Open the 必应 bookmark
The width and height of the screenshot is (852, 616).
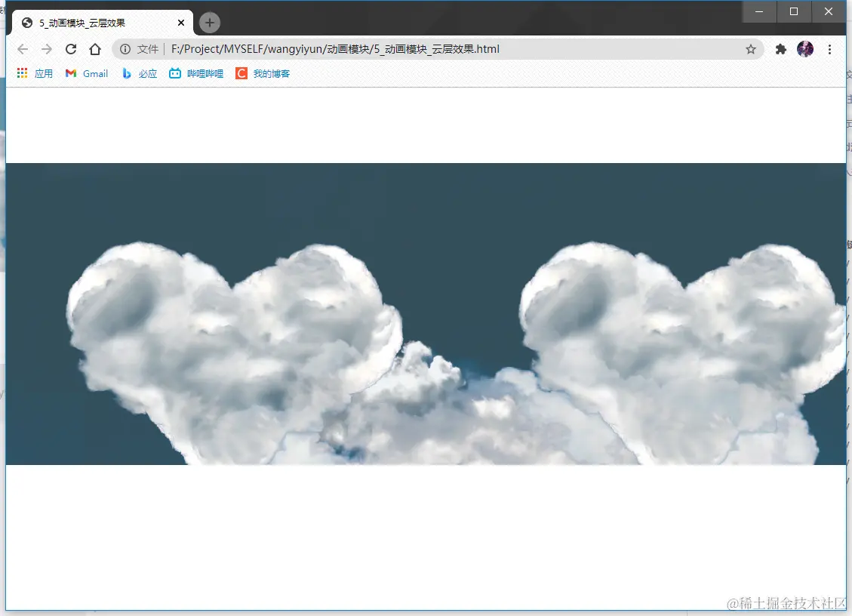click(140, 73)
